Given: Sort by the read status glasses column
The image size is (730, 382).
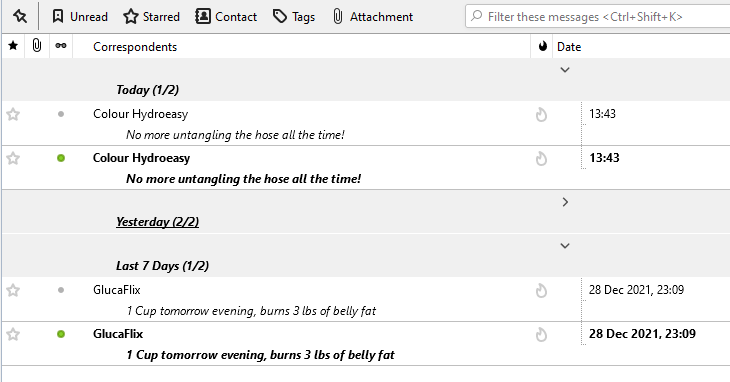Looking at the screenshot, I should [x=61, y=46].
